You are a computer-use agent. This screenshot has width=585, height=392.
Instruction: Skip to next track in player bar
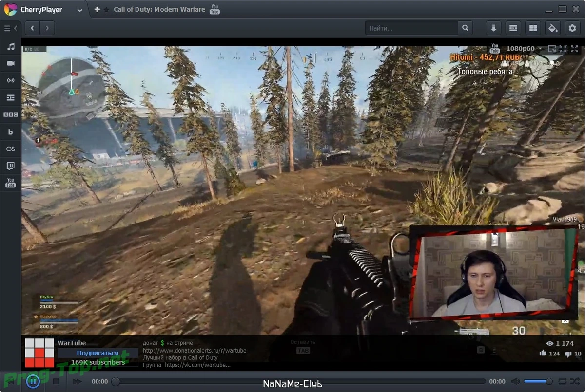78,382
